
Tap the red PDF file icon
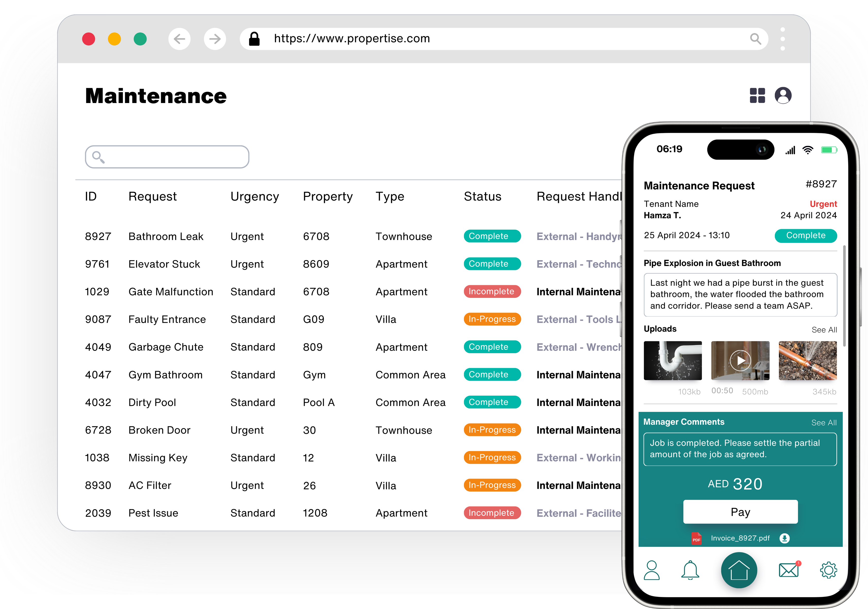point(696,538)
